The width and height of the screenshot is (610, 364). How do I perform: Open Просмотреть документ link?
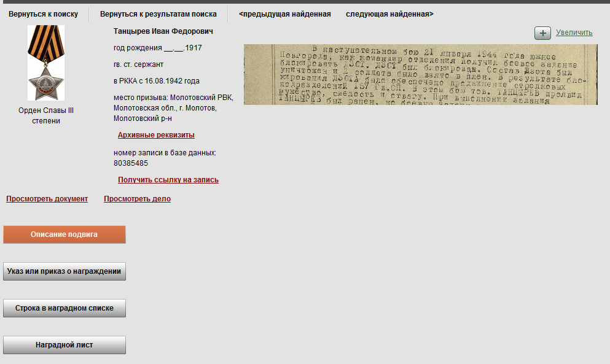point(47,199)
